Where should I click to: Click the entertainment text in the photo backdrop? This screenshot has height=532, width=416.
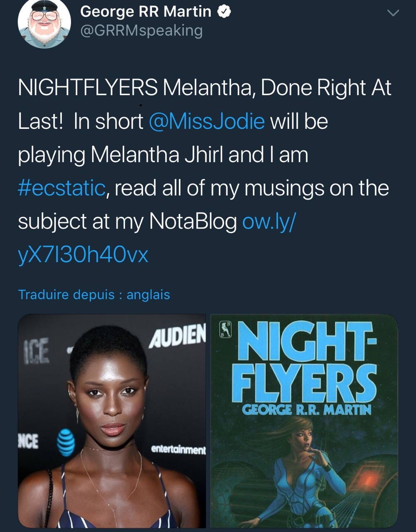tap(178, 449)
